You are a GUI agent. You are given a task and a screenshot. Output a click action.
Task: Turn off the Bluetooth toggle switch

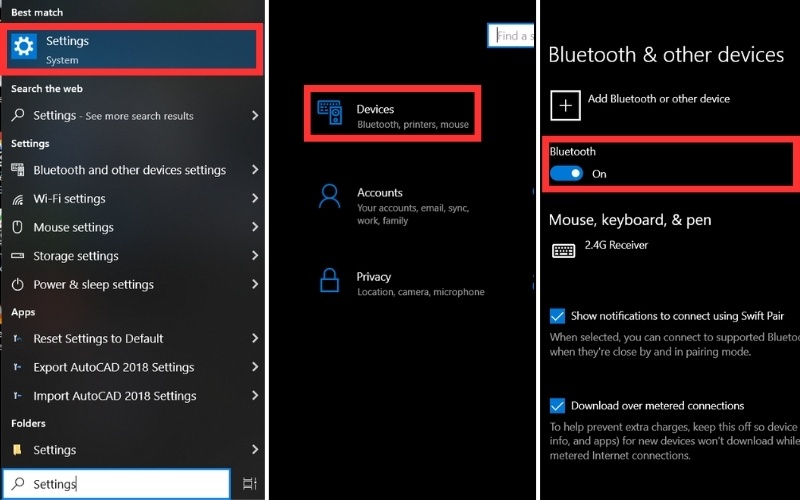(566, 173)
